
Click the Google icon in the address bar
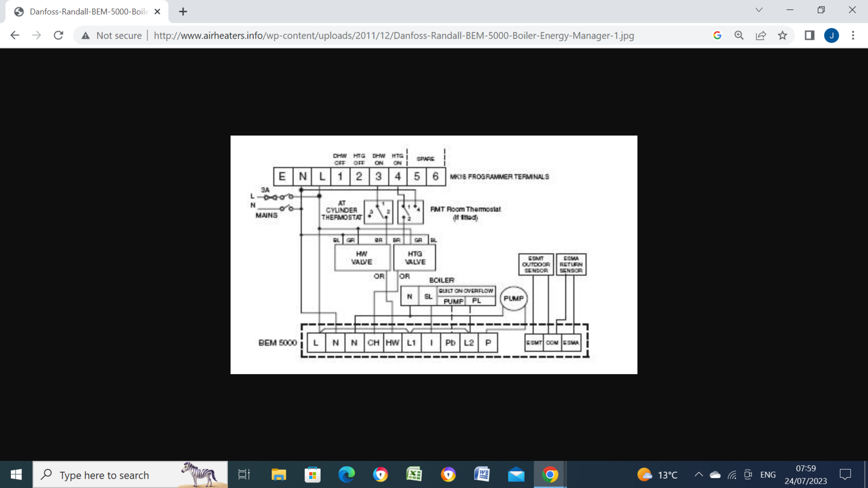(717, 35)
